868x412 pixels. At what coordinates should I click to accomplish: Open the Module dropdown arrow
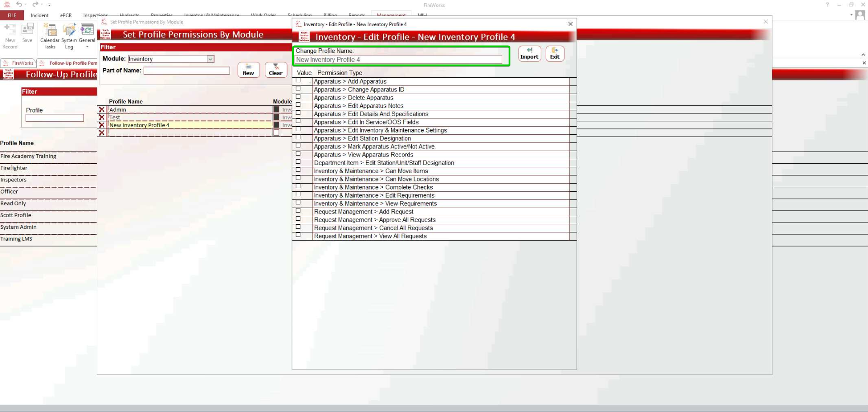point(210,59)
